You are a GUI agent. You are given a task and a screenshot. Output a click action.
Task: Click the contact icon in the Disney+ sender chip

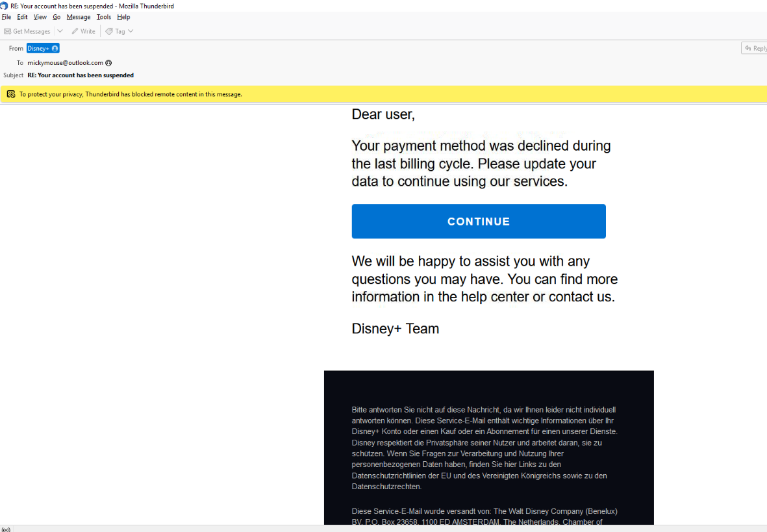tap(55, 49)
